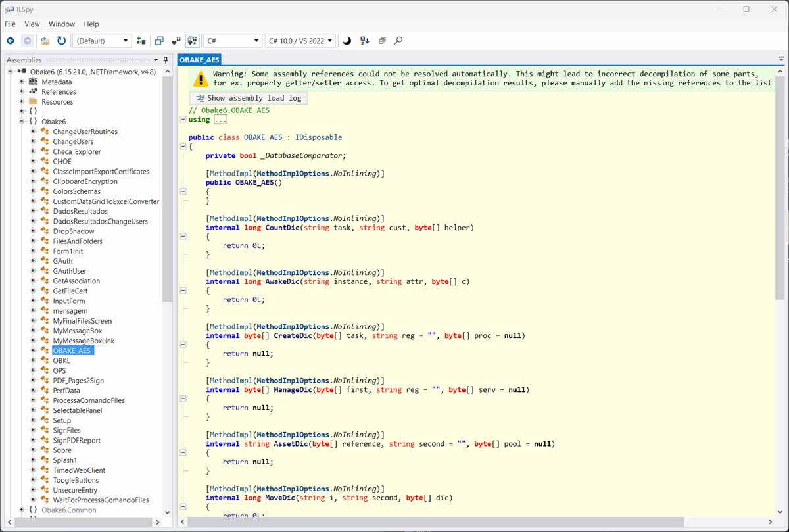Click the class icon beside MyMessageBox
Viewport: 789px width, 532px height.
(x=45, y=331)
